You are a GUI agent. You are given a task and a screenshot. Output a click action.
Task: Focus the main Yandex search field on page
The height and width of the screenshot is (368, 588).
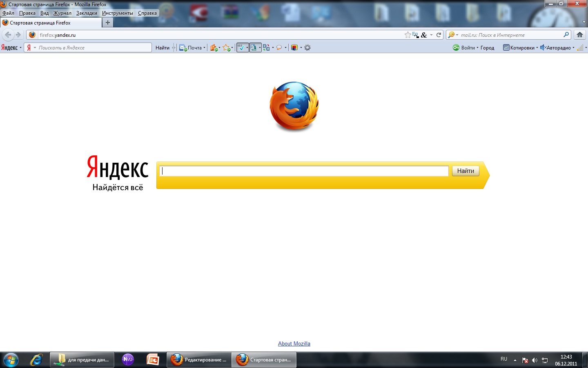[304, 171]
